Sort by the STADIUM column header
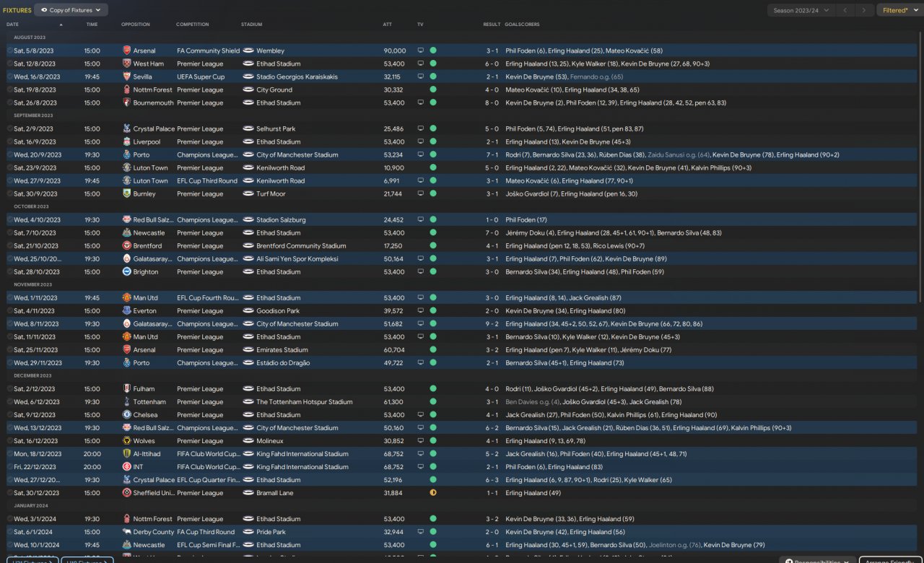 [x=252, y=25]
